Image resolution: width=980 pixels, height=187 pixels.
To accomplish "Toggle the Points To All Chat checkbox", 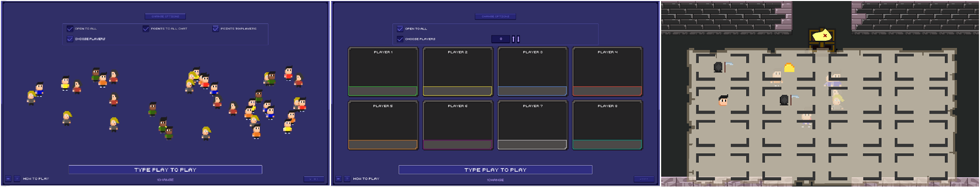I will click(146, 29).
